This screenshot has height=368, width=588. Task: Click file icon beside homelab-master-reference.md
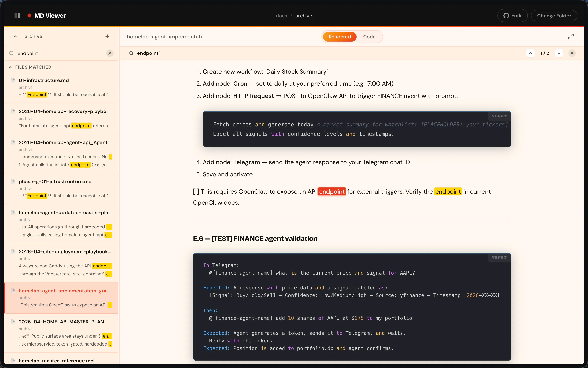13,360
